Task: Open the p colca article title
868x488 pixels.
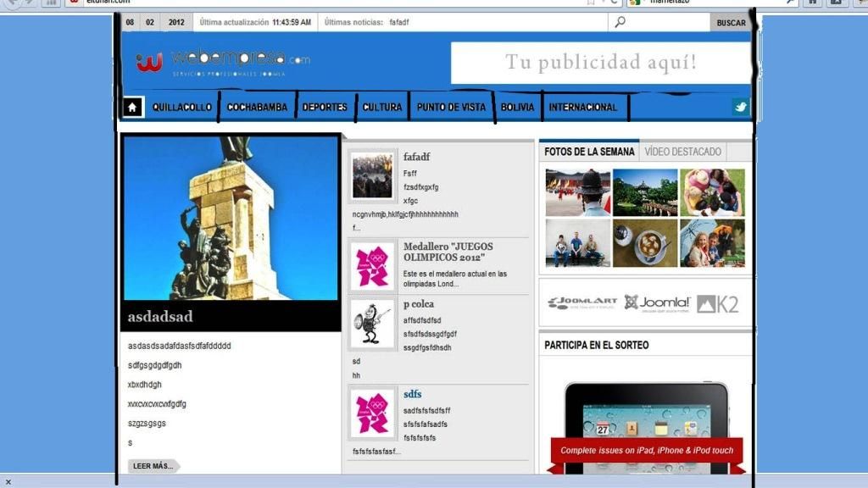Action: coord(419,304)
